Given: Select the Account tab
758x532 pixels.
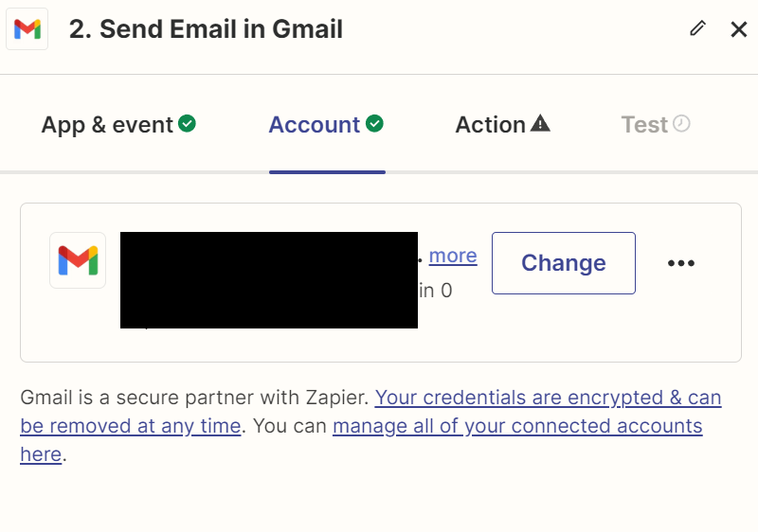Looking at the screenshot, I should 315,125.
